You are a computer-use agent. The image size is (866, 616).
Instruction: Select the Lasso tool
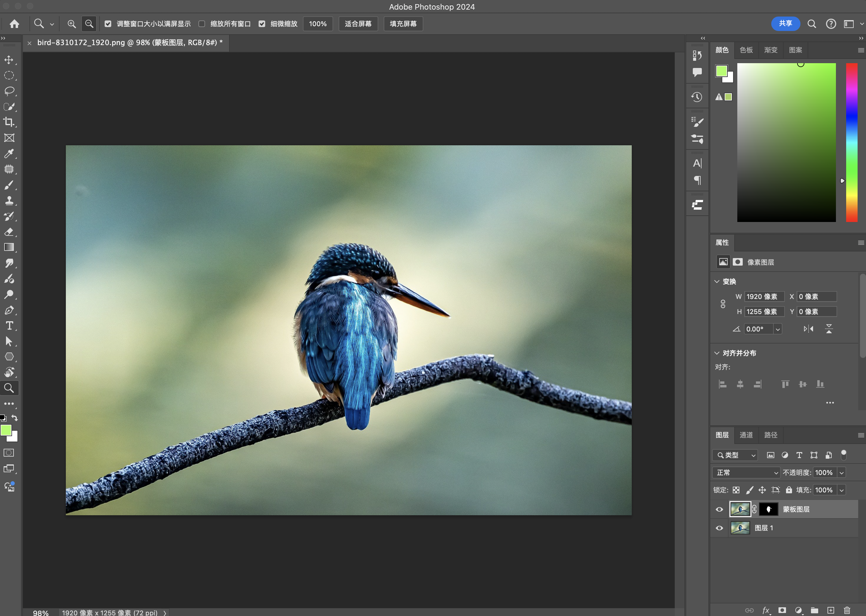(x=9, y=91)
